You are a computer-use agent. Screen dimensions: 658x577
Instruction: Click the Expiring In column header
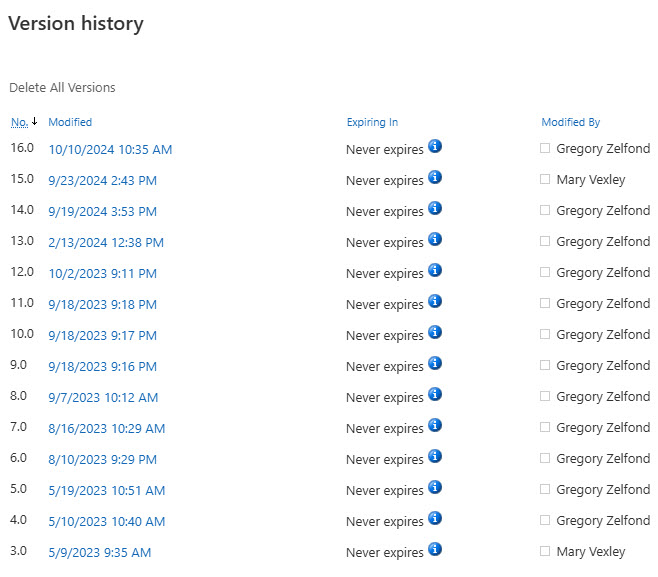pos(372,122)
